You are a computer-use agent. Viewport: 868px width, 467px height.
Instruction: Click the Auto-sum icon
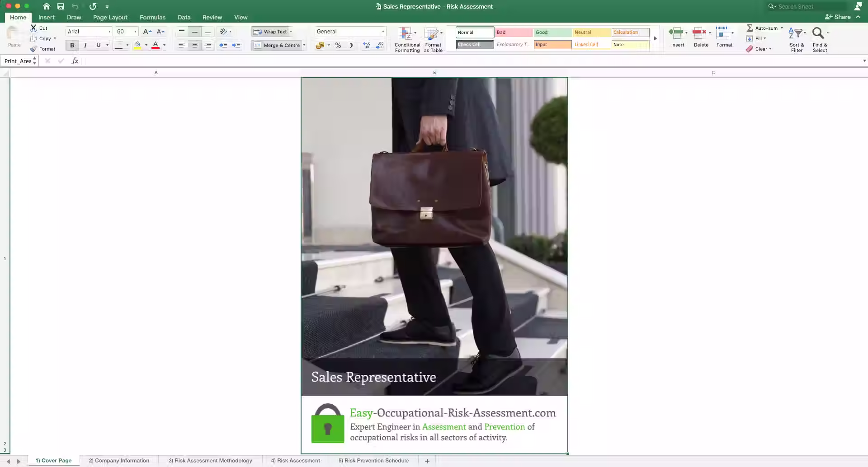[750, 28]
